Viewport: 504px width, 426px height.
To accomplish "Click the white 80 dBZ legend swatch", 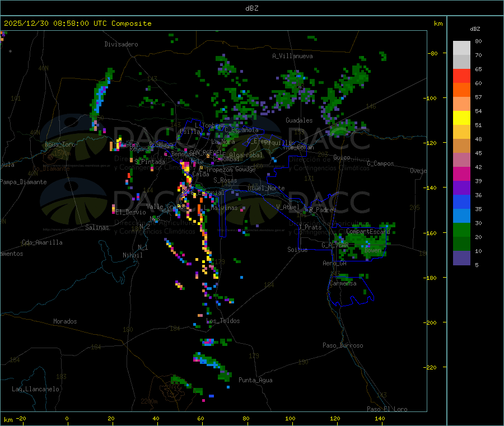I will click(x=461, y=48).
